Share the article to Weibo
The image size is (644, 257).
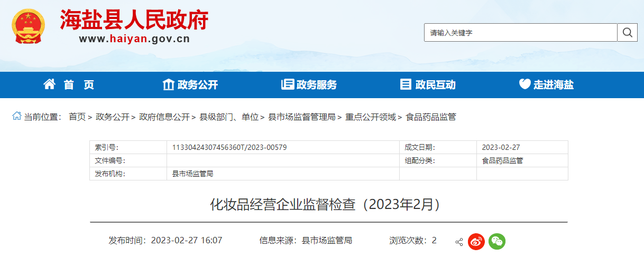click(x=476, y=241)
